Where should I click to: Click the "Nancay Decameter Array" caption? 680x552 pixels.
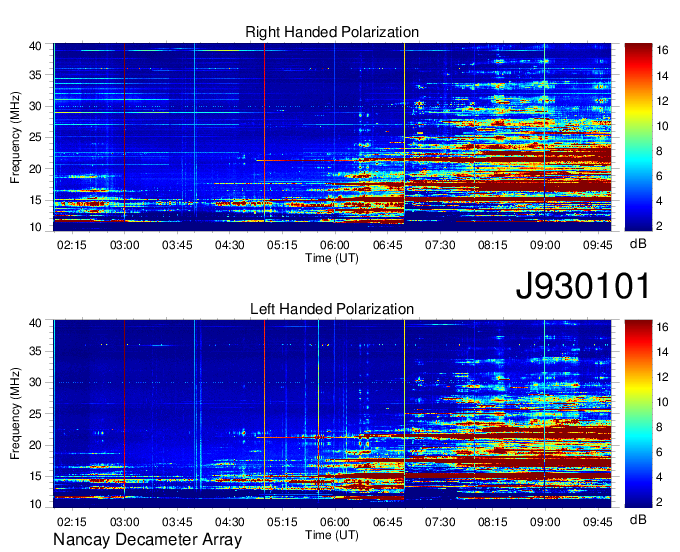tap(147, 540)
